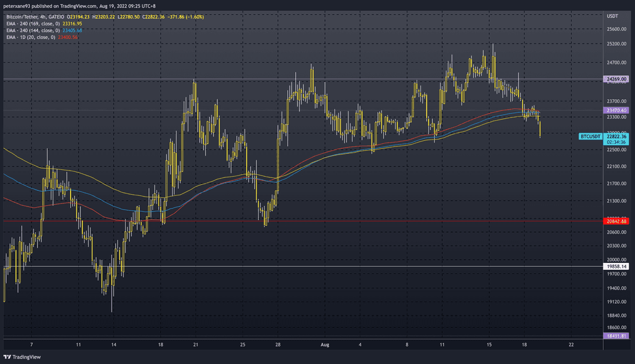The image size is (635, 364).
Task: Click the BTCUSDT symbol tag on the price axis
Action: 590,136
